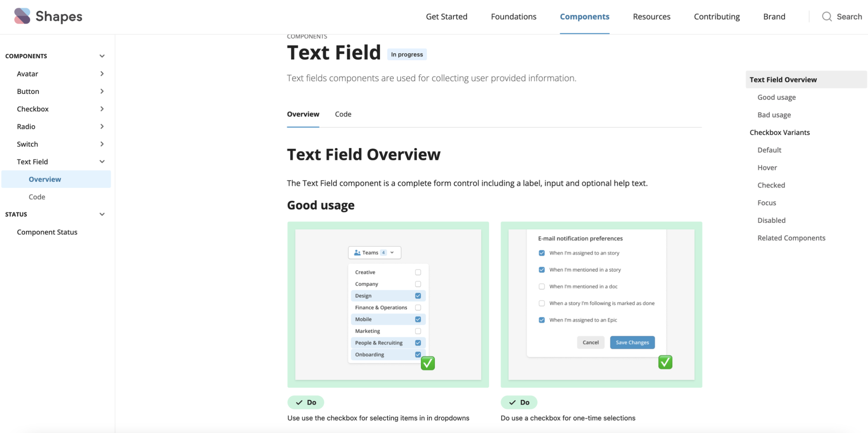Click the Shapes logo icon
Image resolution: width=868 pixels, height=433 pixels.
click(x=22, y=16)
